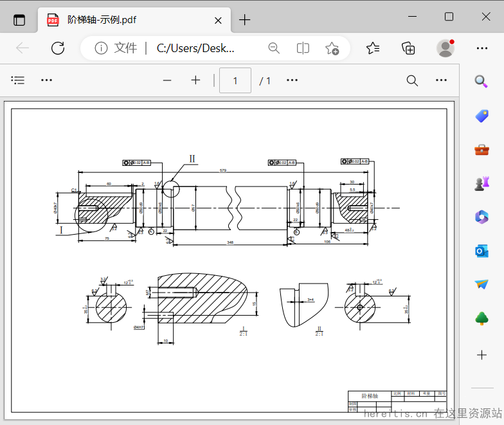
Task: Close the browser window
Action: point(486,17)
